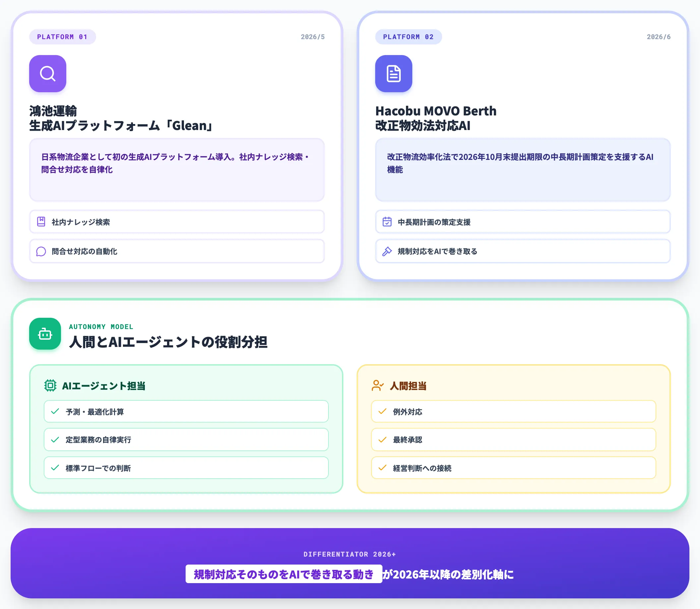Click the purple search magnifier icon

47,73
